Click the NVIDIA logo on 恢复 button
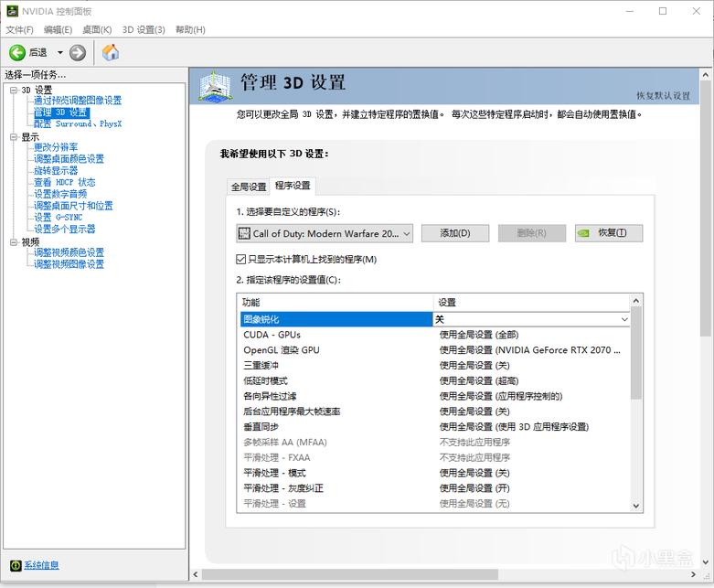Viewport: 714px width, 588px height. click(586, 233)
